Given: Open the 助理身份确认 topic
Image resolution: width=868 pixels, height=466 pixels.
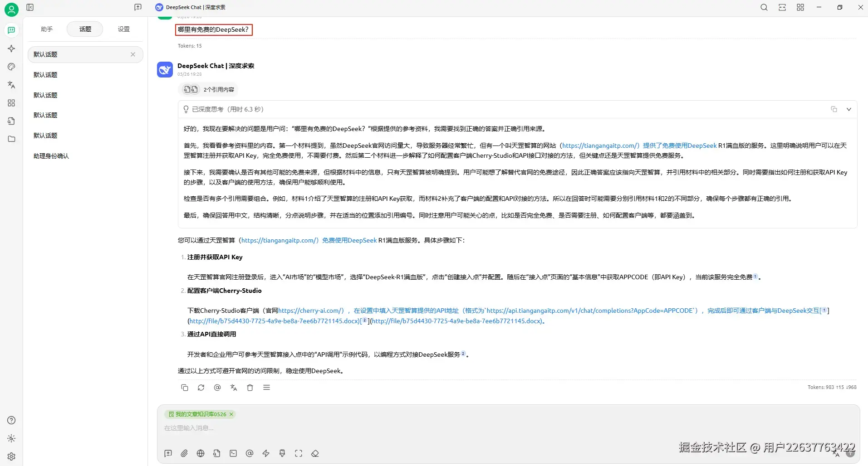Looking at the screenshot, I should pyautogui.click(x=85, y=156).
